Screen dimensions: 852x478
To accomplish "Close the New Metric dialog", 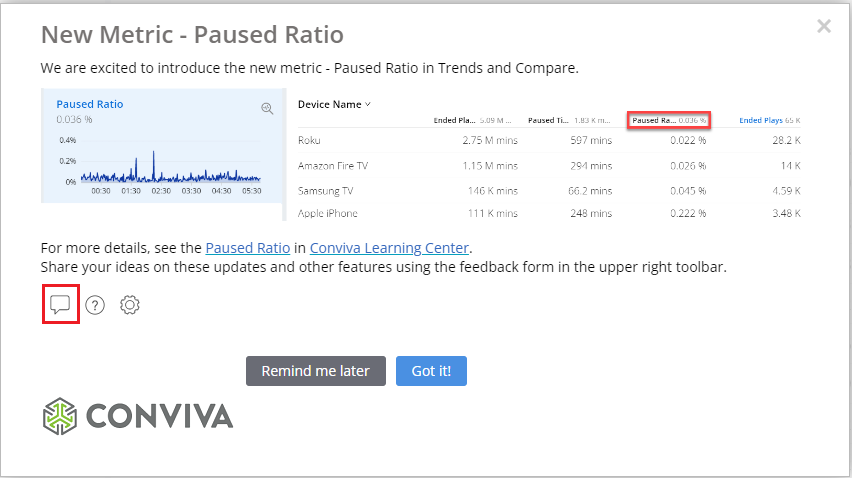I will [823, 27].
